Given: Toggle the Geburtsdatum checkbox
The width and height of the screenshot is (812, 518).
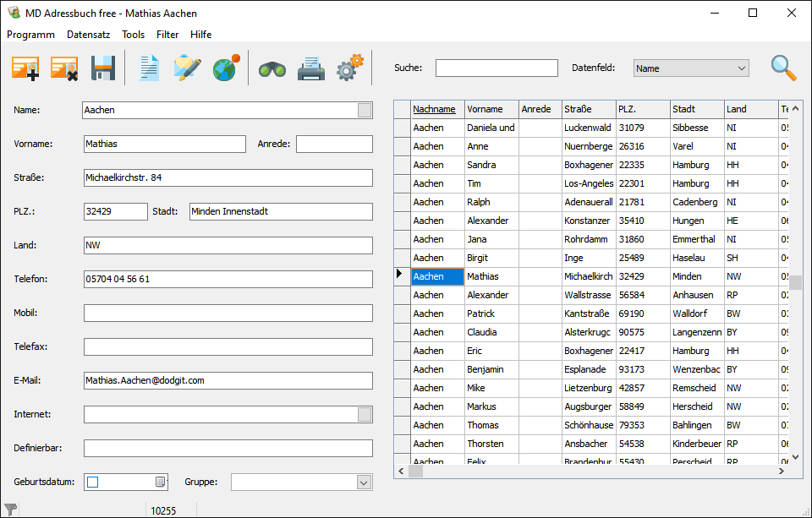Looking at the screenshot, I should coord(93,482).
